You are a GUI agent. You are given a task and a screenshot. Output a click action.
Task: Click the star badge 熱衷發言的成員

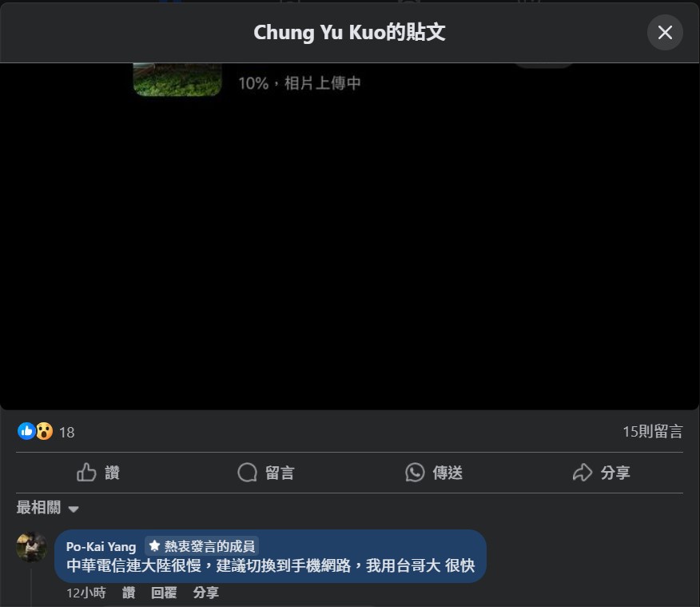[202, 545]
